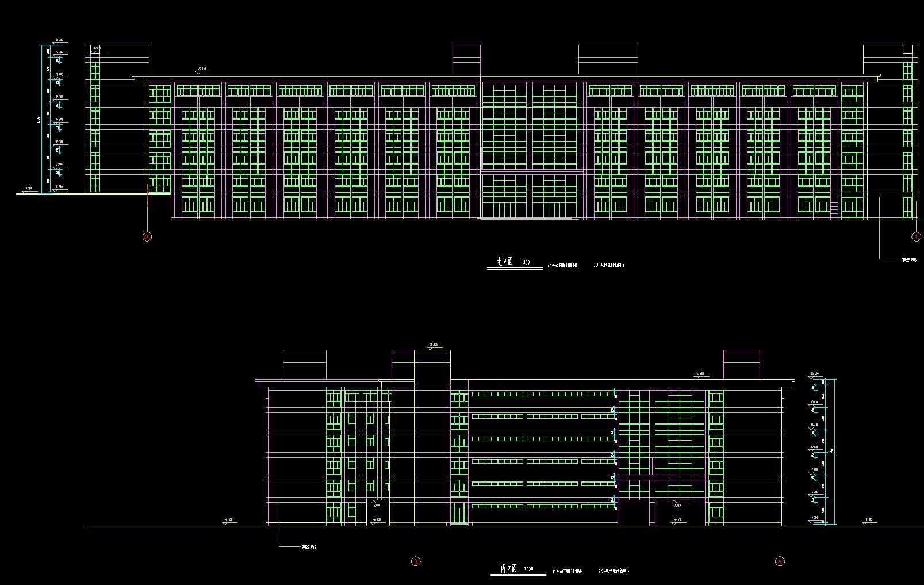Viewport: 924px width, 585px height.
Task: Select top elevation mark of west dimension chain
Action: (815, 375)
